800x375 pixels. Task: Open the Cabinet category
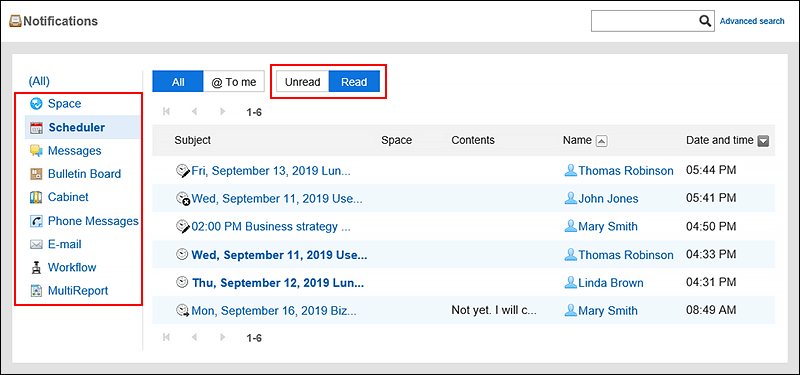pos(68,197)
